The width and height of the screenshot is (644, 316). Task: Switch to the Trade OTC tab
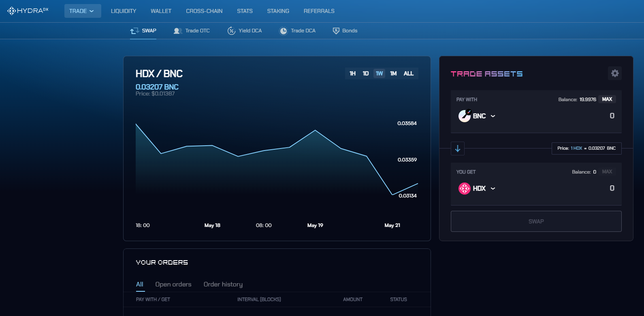[x=192, y=31]
